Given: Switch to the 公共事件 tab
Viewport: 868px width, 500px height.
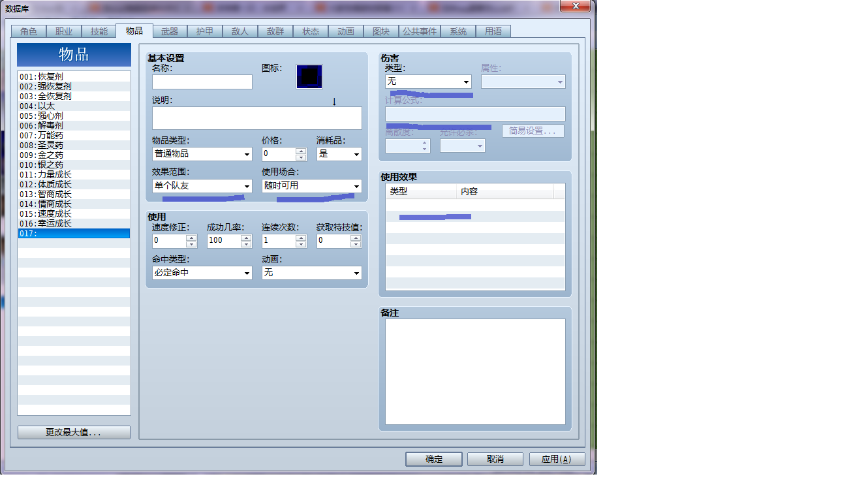Looking at the screenshot, I should tap(420, 31).
